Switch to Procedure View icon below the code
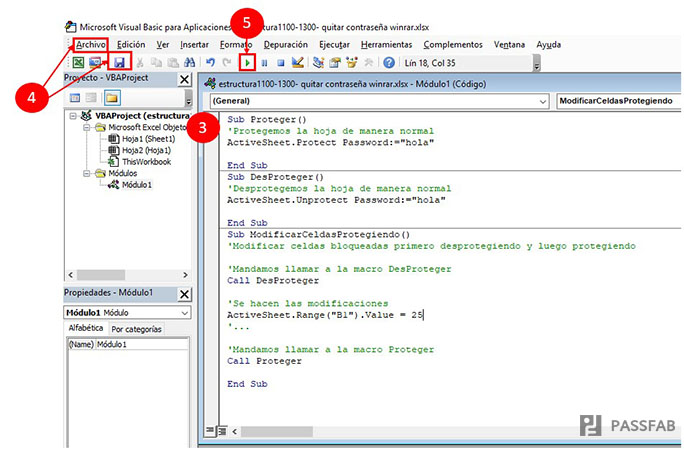684x450 pixels. pyautogui.click(x=210, y=431)
